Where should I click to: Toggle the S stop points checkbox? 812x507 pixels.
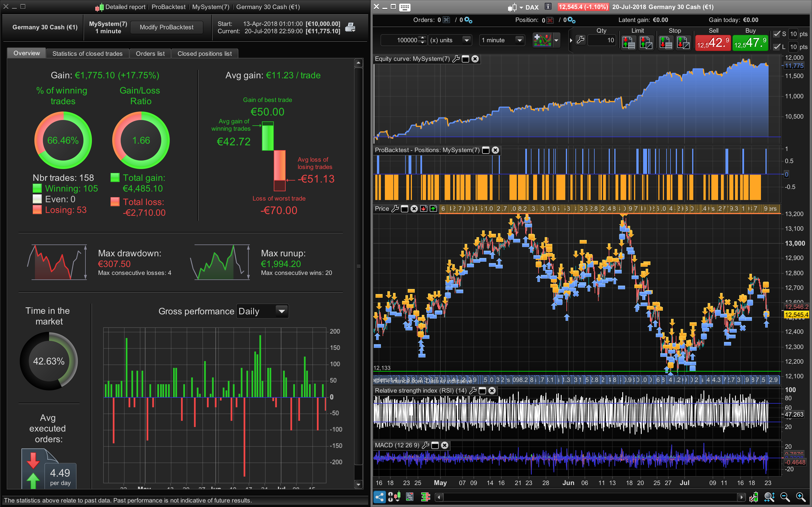click(777, 34)
